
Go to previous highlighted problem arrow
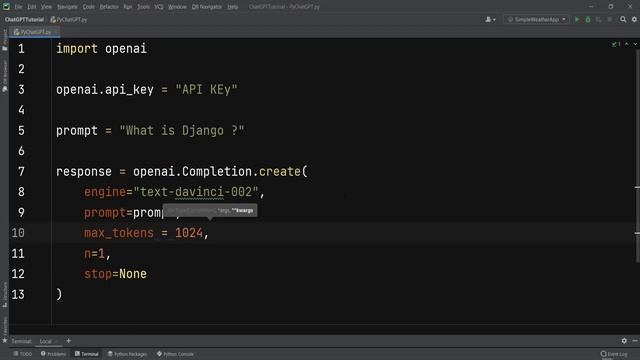point(627,44)
